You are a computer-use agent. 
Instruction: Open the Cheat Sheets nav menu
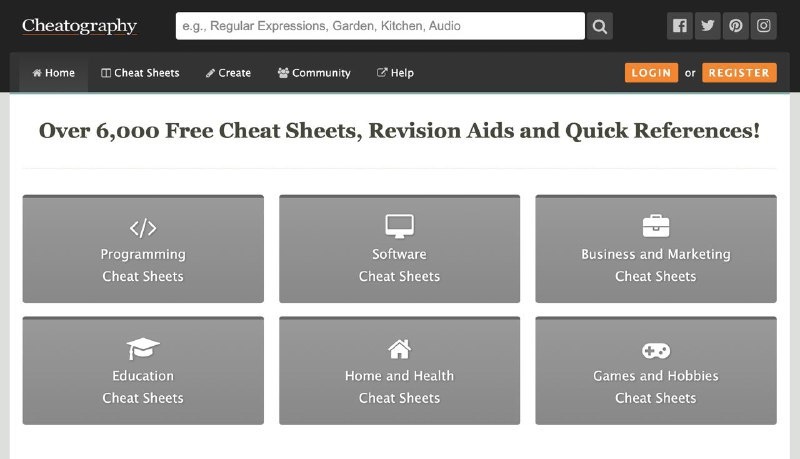pyautogui.click(x=140, y=73)
